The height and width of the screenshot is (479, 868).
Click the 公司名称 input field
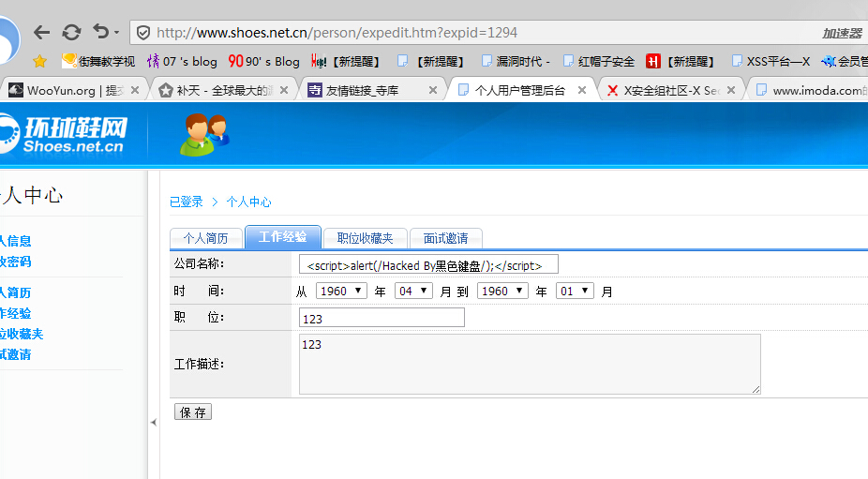(428, 264)
